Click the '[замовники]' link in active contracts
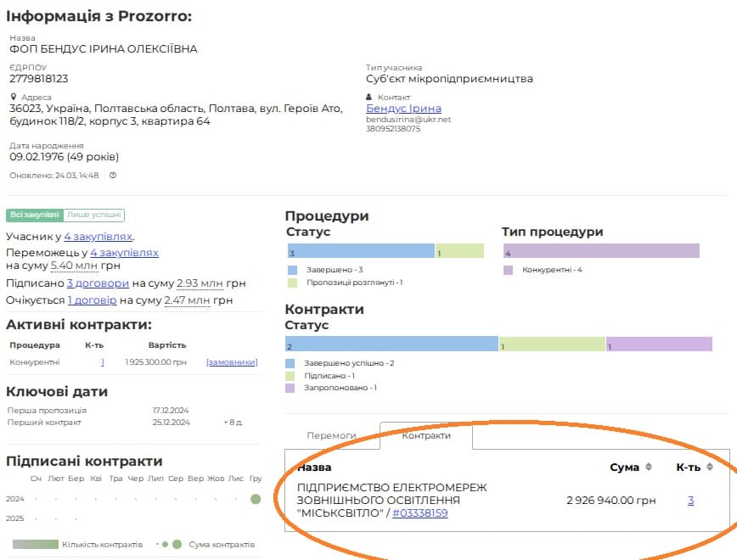The image size is (737, 560). tap(232, 362)
